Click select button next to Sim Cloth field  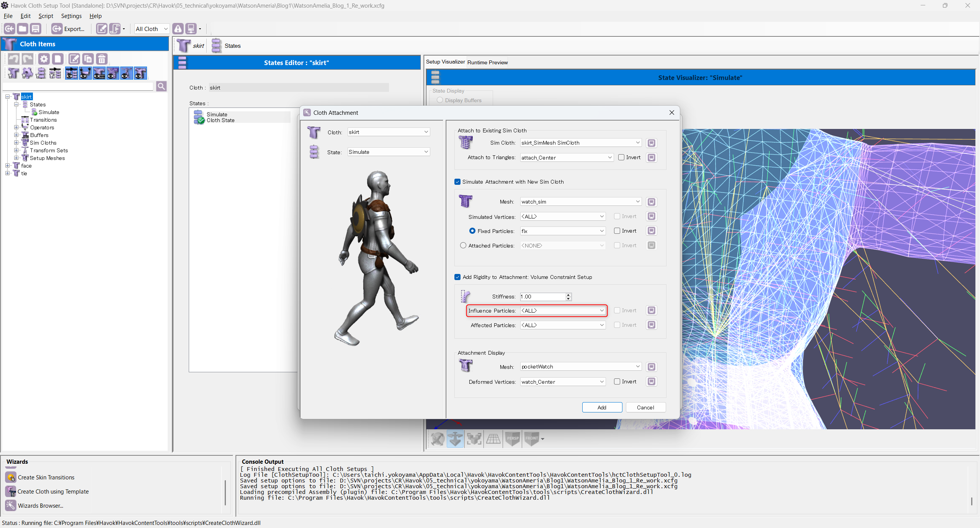click(652, 143)
